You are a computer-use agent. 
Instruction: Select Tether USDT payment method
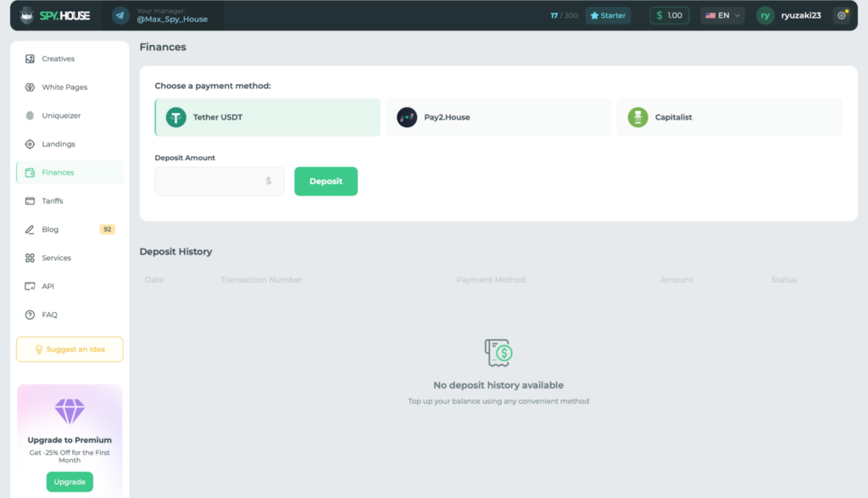[x=268, y=117]
